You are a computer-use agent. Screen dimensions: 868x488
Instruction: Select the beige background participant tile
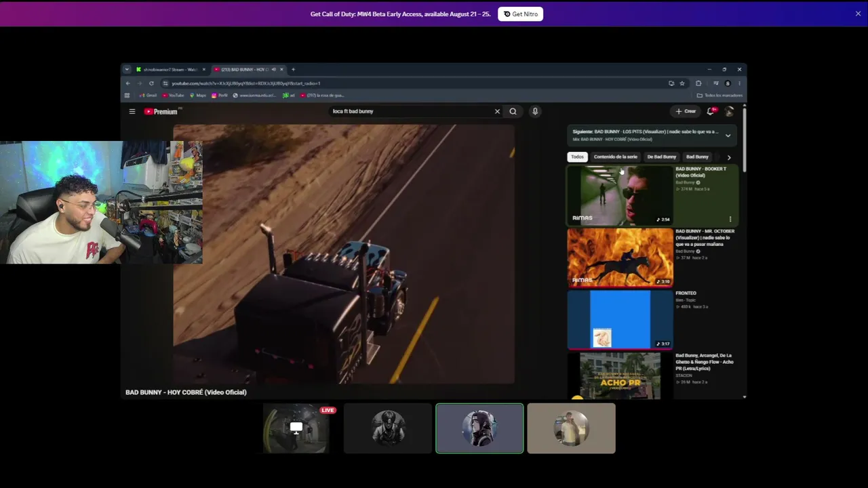click(x=572, y=428)
